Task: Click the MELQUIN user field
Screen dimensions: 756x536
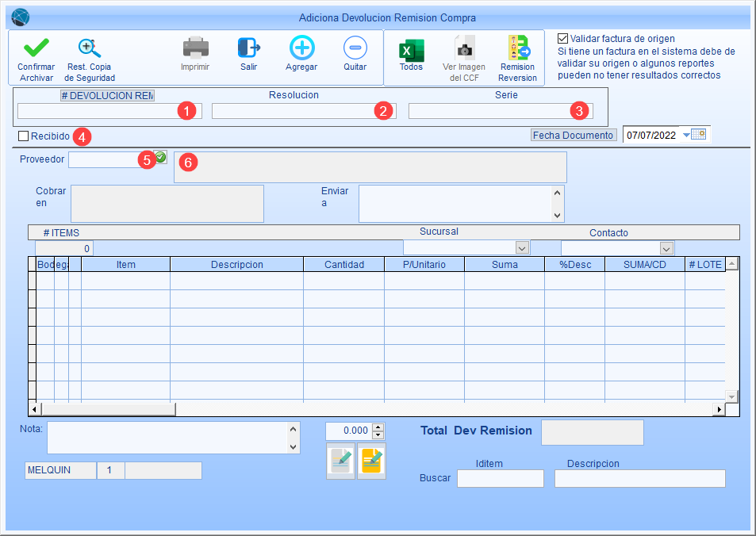Action: point(60,470)
